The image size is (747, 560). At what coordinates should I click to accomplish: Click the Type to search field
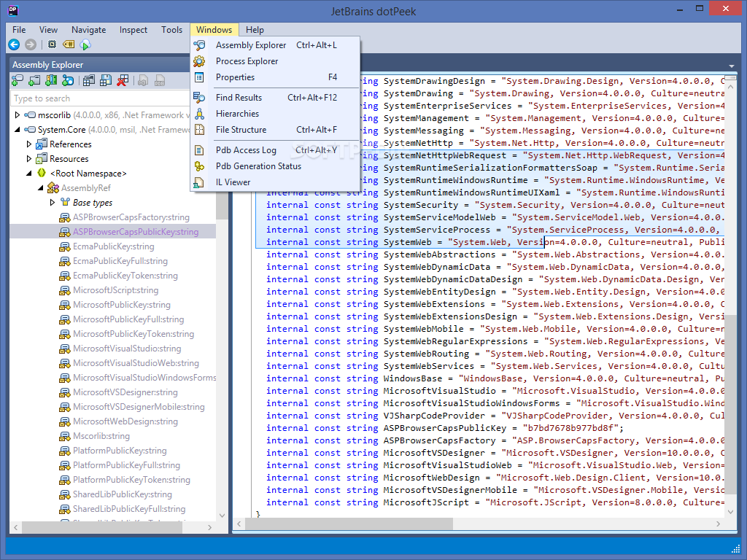[101, 98]
